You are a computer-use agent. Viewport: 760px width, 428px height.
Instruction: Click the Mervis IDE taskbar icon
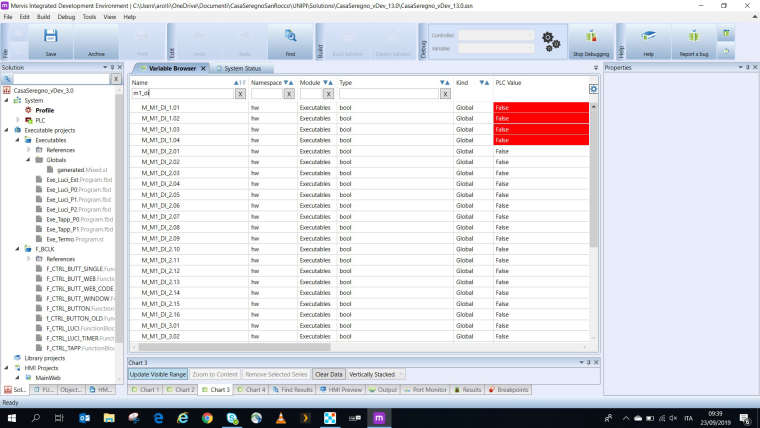click(x=379, y=418)
